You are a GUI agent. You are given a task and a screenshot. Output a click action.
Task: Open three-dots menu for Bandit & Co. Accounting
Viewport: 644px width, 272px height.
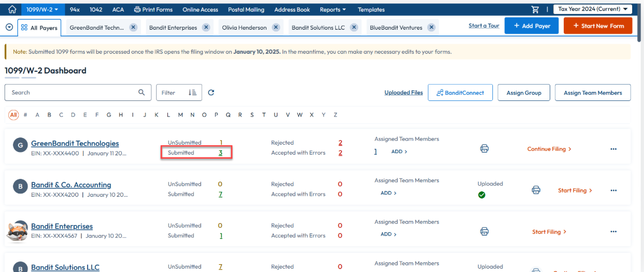(613, 191)
